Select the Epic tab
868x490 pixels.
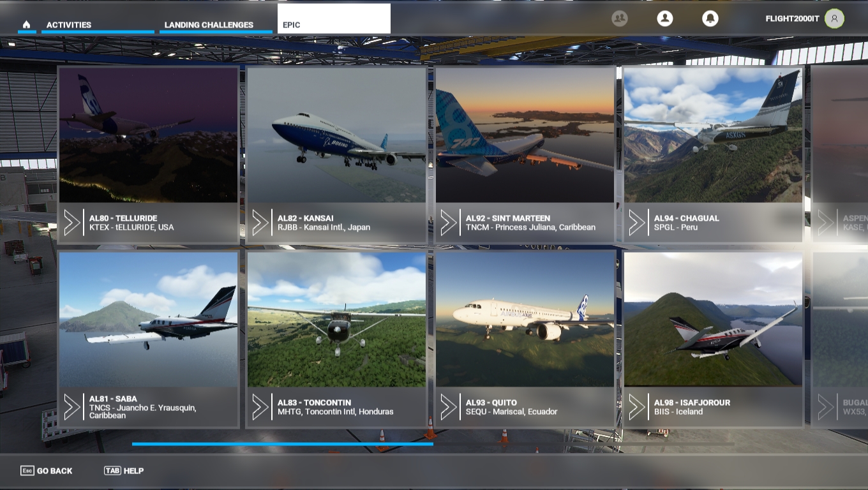tap(334, 19)
